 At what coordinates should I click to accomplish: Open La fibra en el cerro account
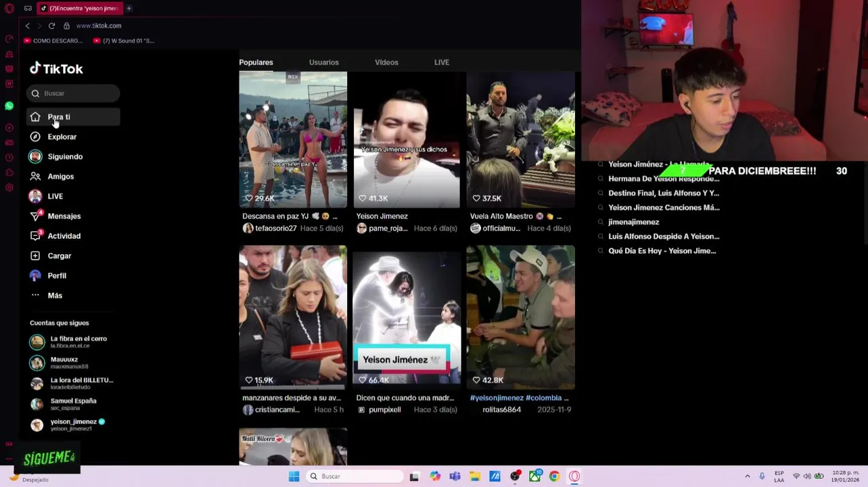pos(73,342)
